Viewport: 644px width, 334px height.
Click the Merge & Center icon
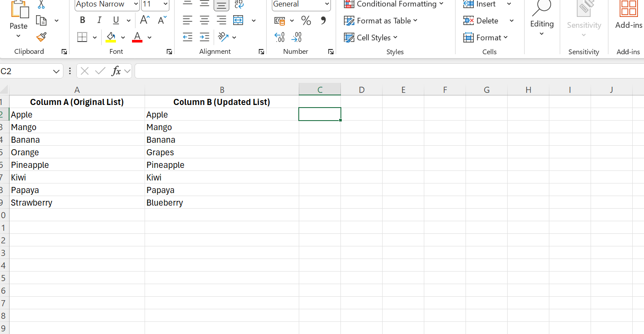click(238, 20)
